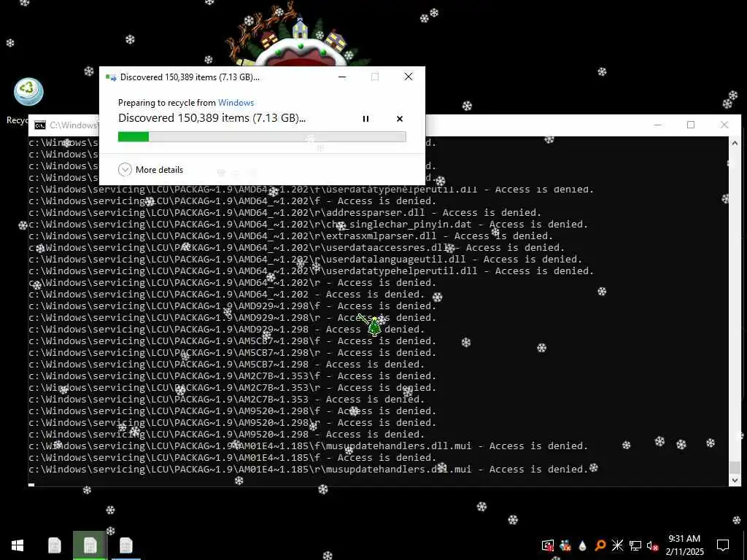Open the third document icon on the taskbar
Viewport: 747px width, 560px height.
[x=125, y=545]
